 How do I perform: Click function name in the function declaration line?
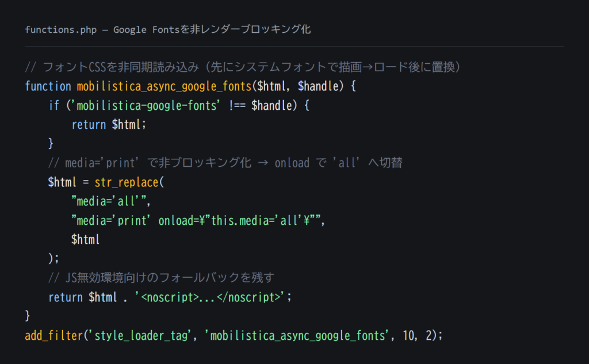[164, 86]
